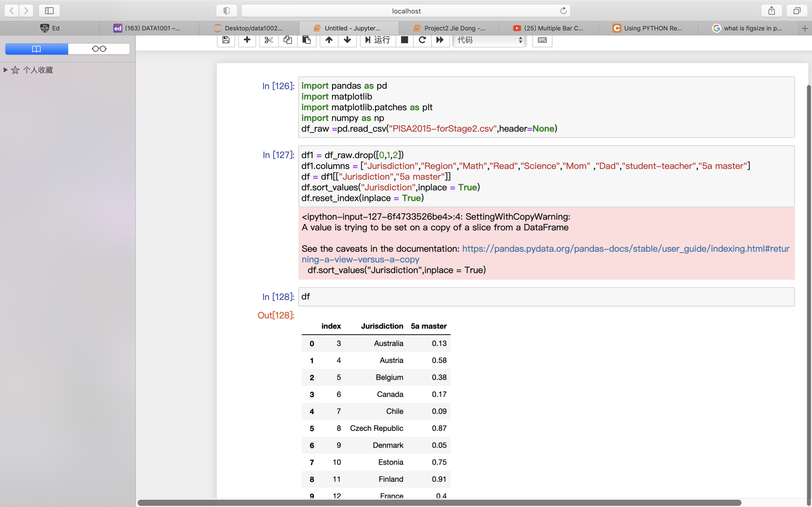Toggle the Safari sidebar visibility button
The height and width of the screenshot is (507, 812).
49,11
